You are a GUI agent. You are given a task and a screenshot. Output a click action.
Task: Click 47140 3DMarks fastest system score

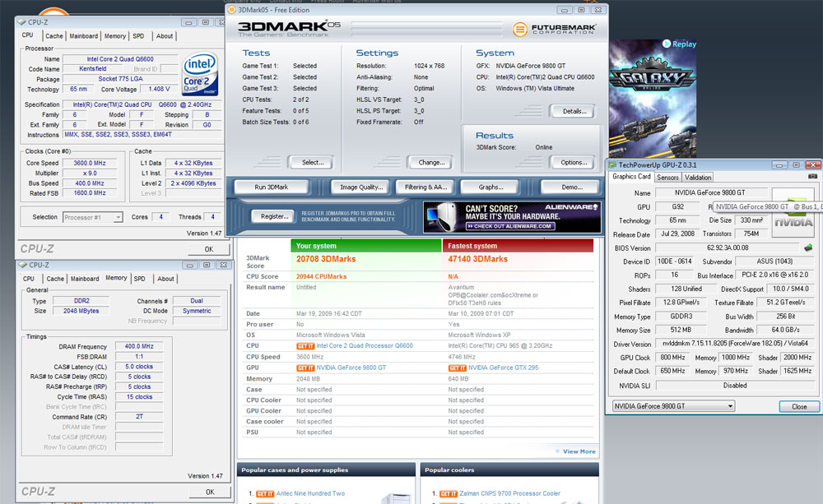[x=477, y=259]
